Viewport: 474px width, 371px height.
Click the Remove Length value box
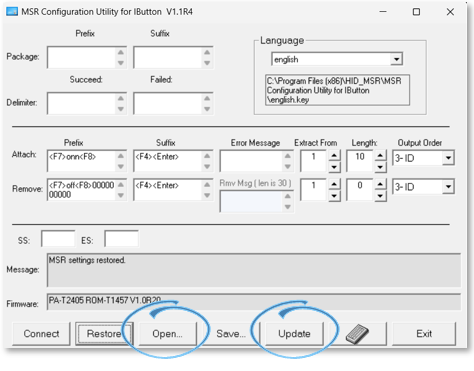pyautogui.click(x=360, y=190)
